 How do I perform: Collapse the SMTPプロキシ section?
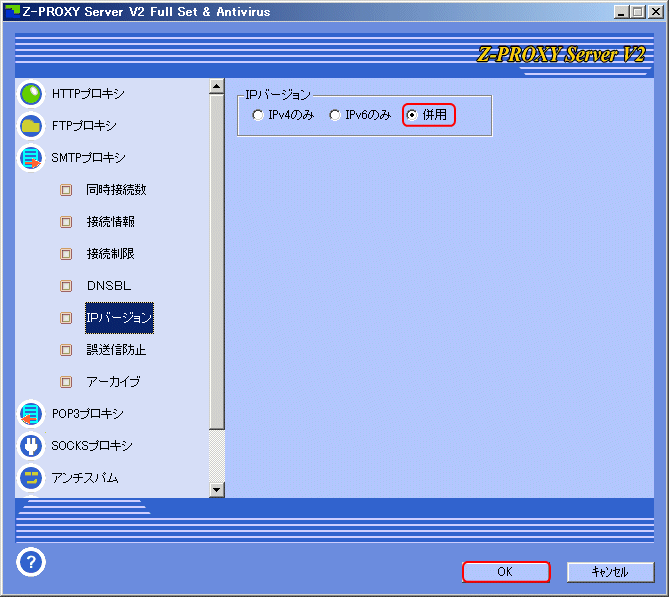(x=89, y=157)
